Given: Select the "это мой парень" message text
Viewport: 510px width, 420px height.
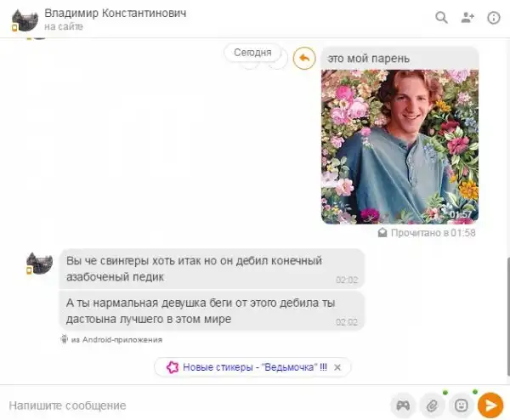Looking at the screenshot, I should tap(369, 59).
